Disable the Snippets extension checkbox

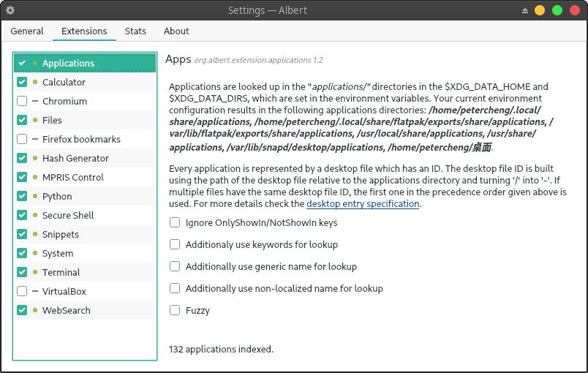pyautogui.click(x=22, y=234)
